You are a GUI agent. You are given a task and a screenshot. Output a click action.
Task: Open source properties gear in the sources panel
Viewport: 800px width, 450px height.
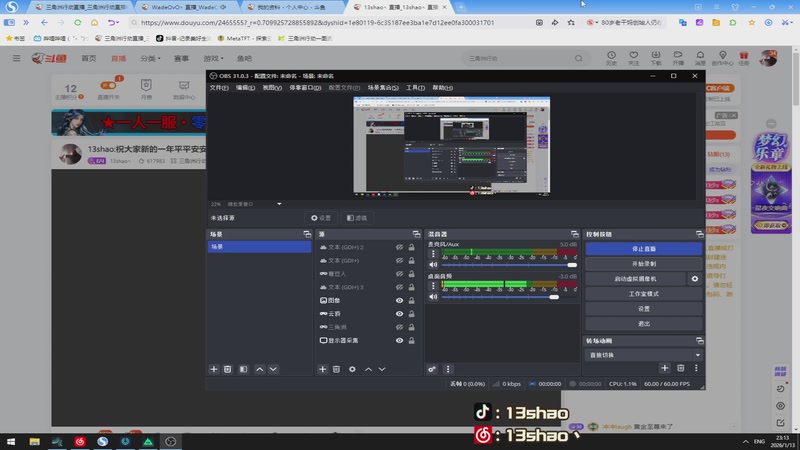pos(352,369)
